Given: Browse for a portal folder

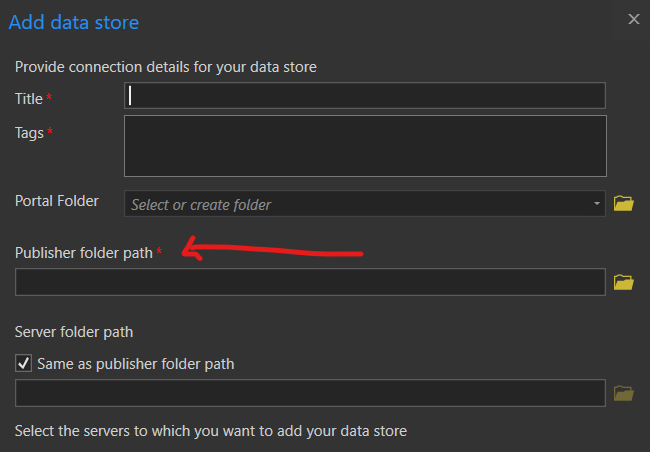Looking at the screenshot, I should click(x=624, y=204).
